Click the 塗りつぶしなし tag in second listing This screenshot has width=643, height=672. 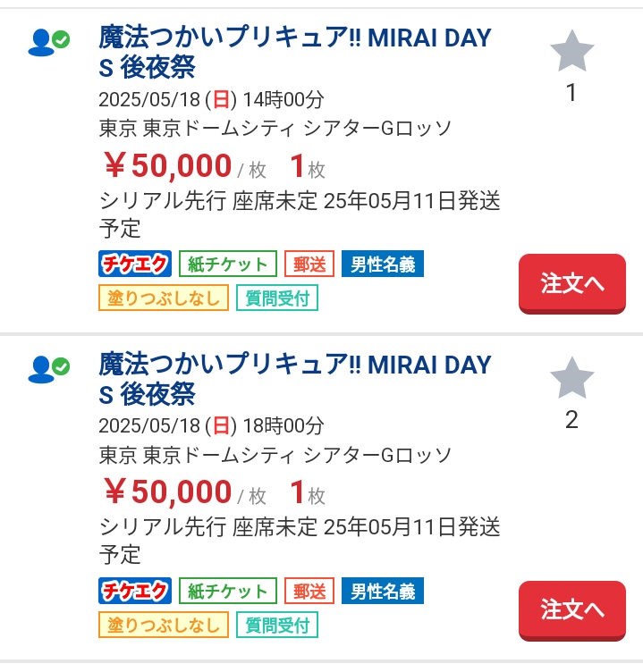[x=164, y=625]
